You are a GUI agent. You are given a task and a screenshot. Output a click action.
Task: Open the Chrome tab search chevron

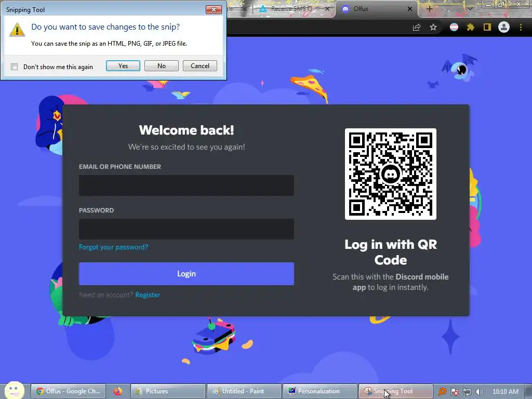[470, 9]
